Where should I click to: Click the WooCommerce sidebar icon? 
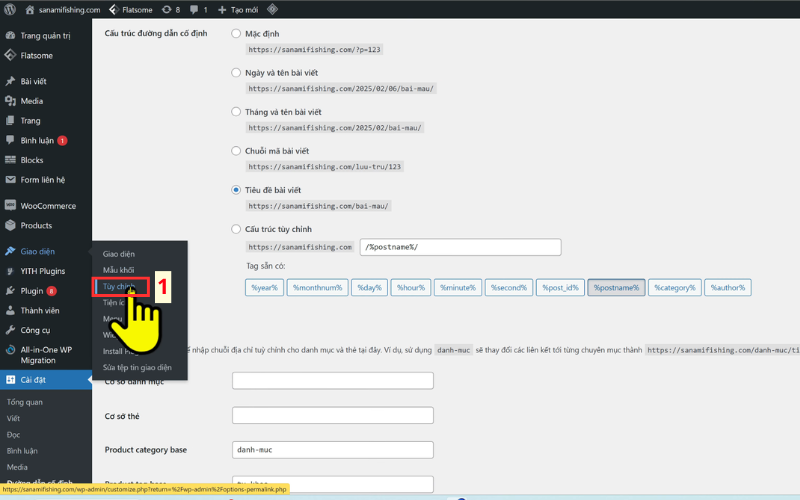[x=10, y=206]
